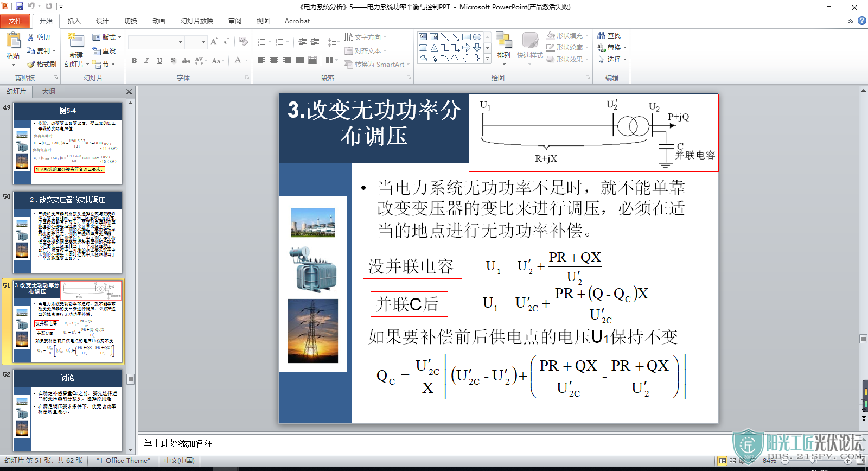This screenshot has width=868, height=471.
Task: Select slide 49 thumbnail 例5-4
Action: pyautogui.click(x=68, y=144)
